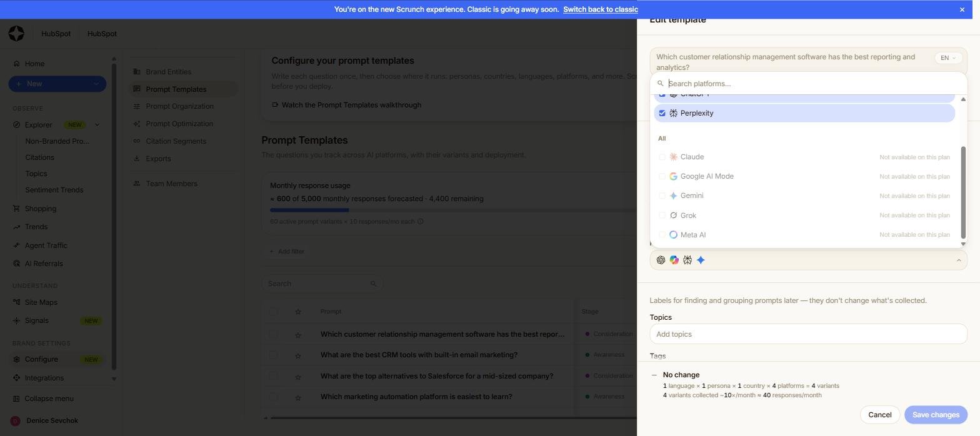Click Collapse menu icon
980x436 pixels.
click(x=16, y=399)
